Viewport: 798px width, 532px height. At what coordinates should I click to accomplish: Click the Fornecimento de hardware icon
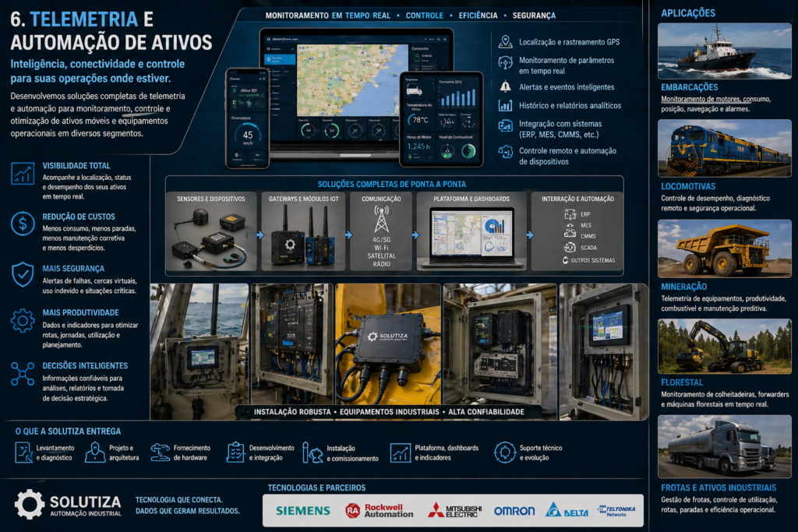[160, 452]
